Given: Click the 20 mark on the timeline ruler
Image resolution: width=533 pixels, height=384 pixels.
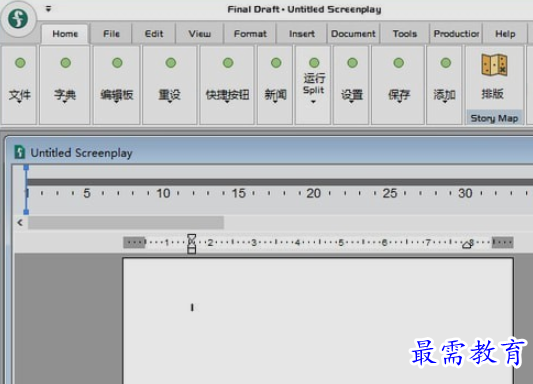Looking at the screenshot, I should (x=313, y=193).
